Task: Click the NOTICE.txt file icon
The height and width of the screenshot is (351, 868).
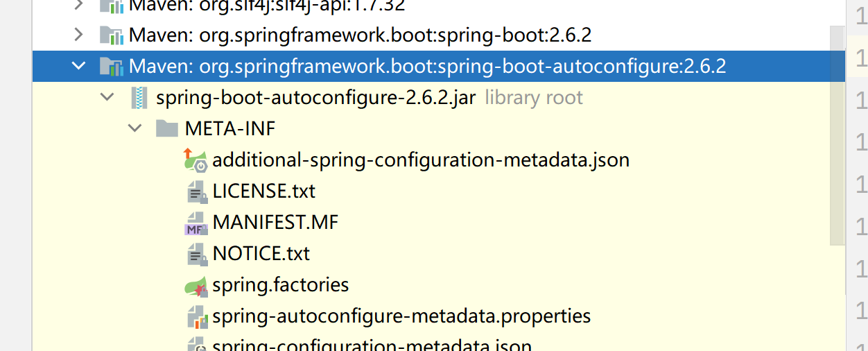Action: point(197,254)
